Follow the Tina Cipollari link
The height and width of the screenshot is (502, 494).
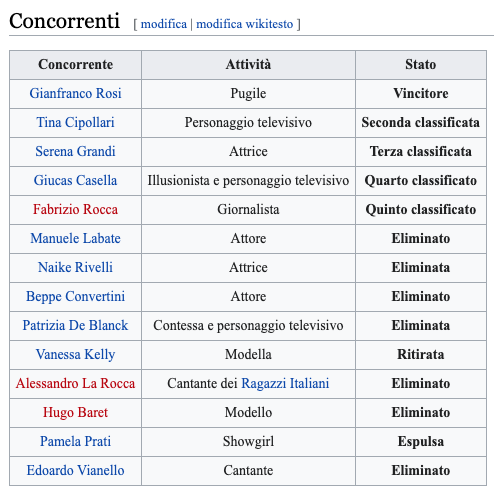pyautogui.click(x=75, y=122)
